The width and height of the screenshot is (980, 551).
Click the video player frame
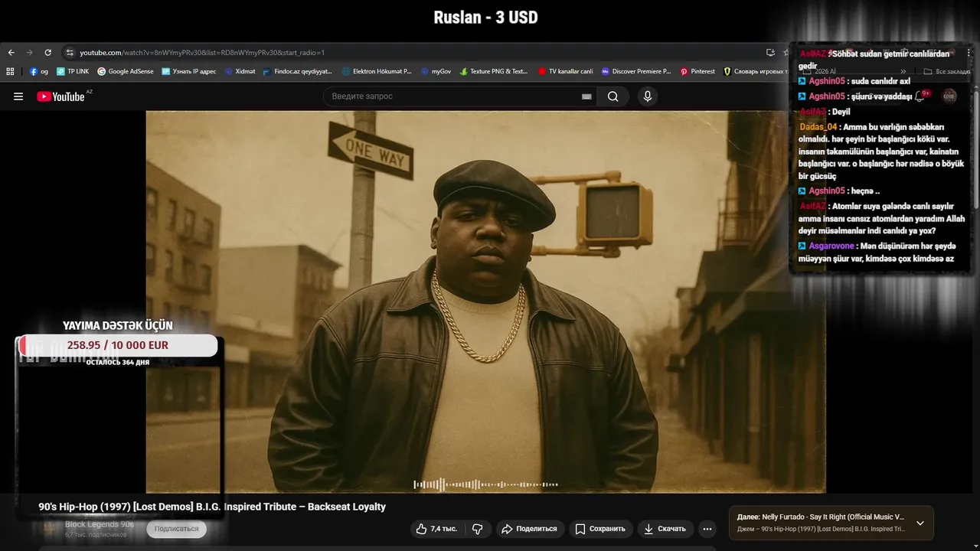click(x=485, y=302)
